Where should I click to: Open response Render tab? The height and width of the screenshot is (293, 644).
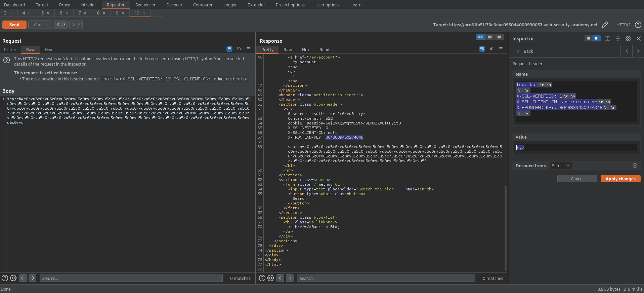tap(326, 49)
